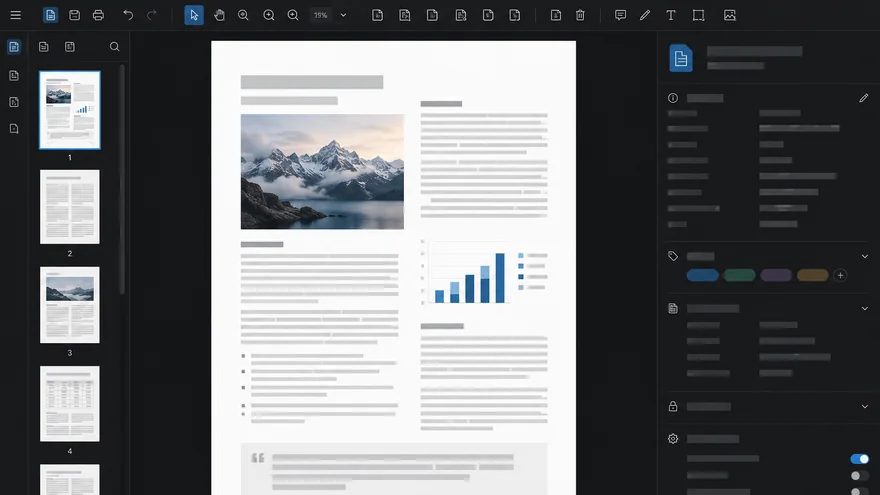This screenshot has width=880, height=495.
Task: Select the blue tag pill
Action: pyautogui.click(x=703, y=275)
